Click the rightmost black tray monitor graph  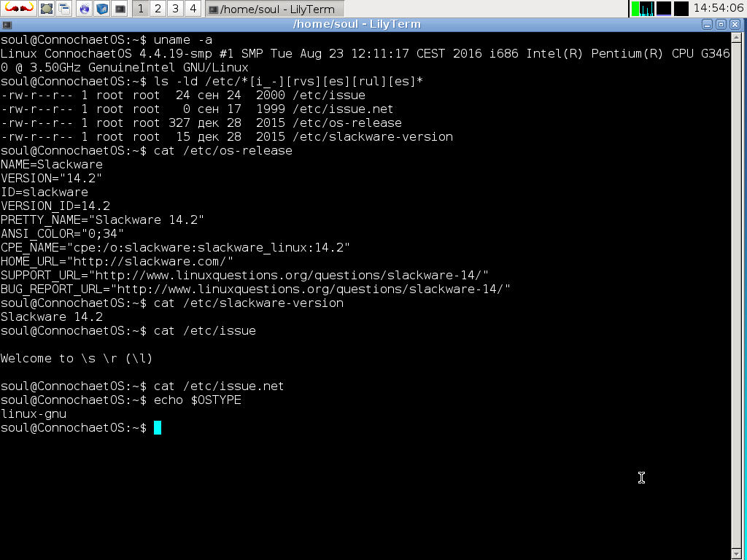point(681,9)
